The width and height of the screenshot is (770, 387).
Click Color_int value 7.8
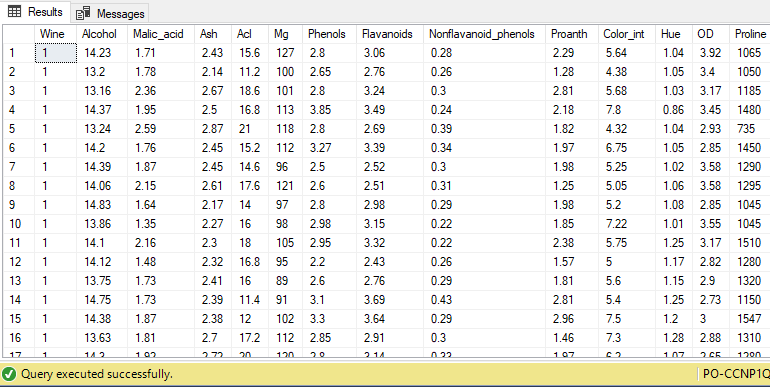(613, 110)
